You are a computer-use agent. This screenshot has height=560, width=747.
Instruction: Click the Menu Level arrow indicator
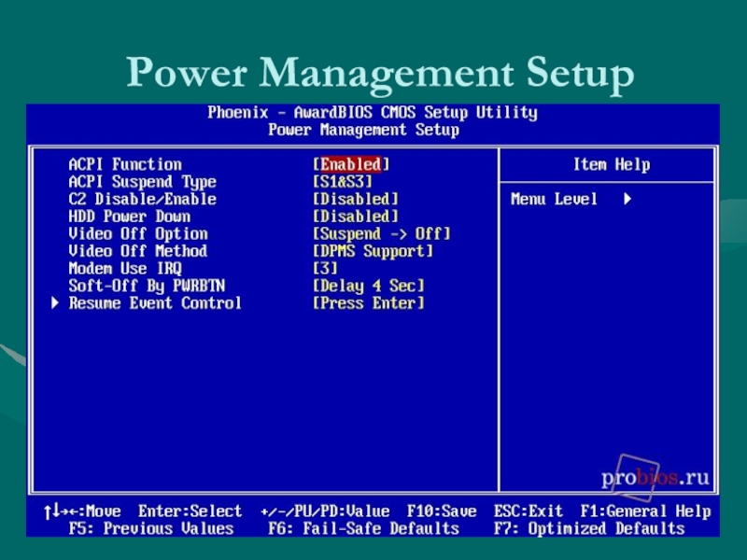pos(627,199)
